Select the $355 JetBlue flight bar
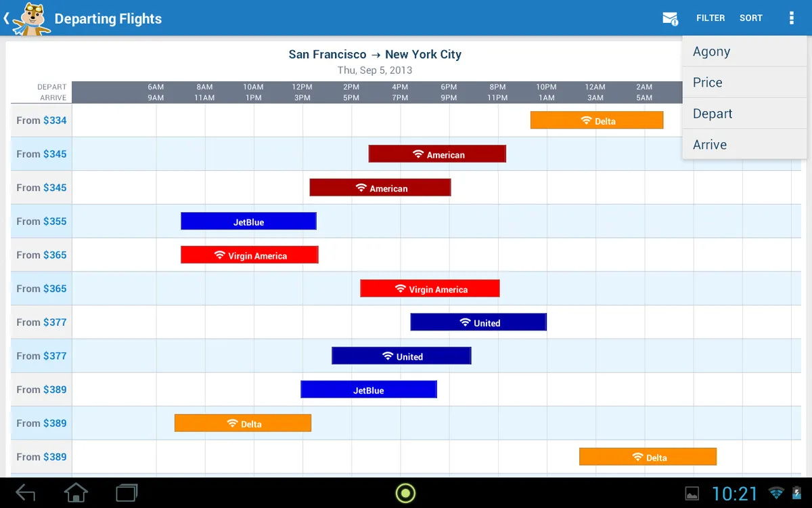Image resolution: width=812 pixels, height=508 pixels. pyautogui.click(x=248, y=221)
